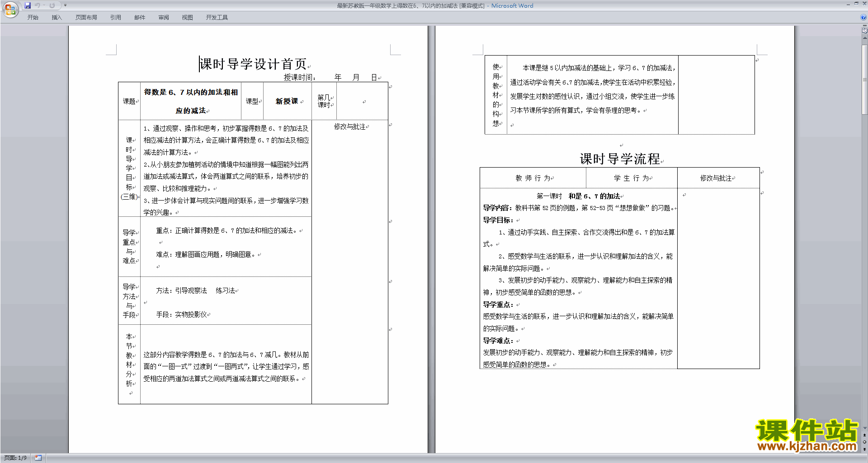Click the Next Page double-arrow button

tap(865, 449)
